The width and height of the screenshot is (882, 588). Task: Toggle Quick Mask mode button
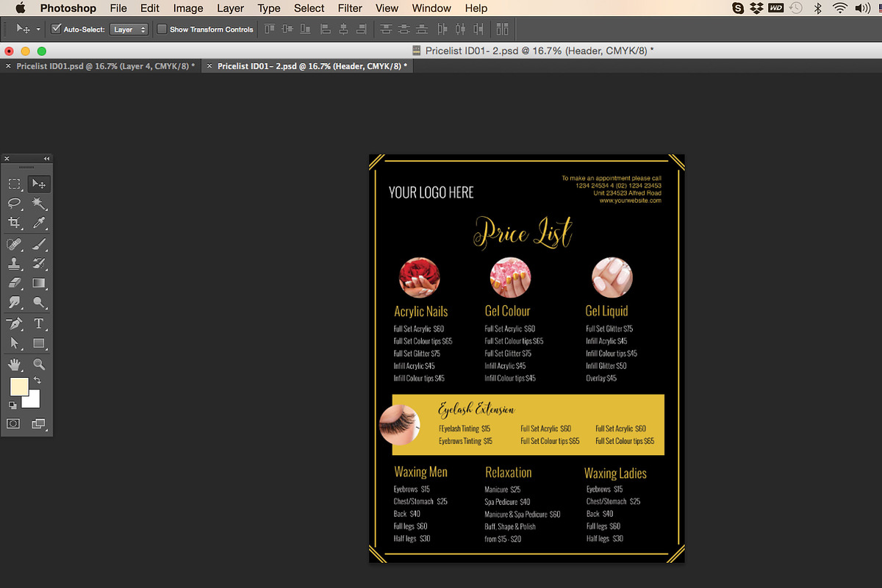(x=14, y=424)
